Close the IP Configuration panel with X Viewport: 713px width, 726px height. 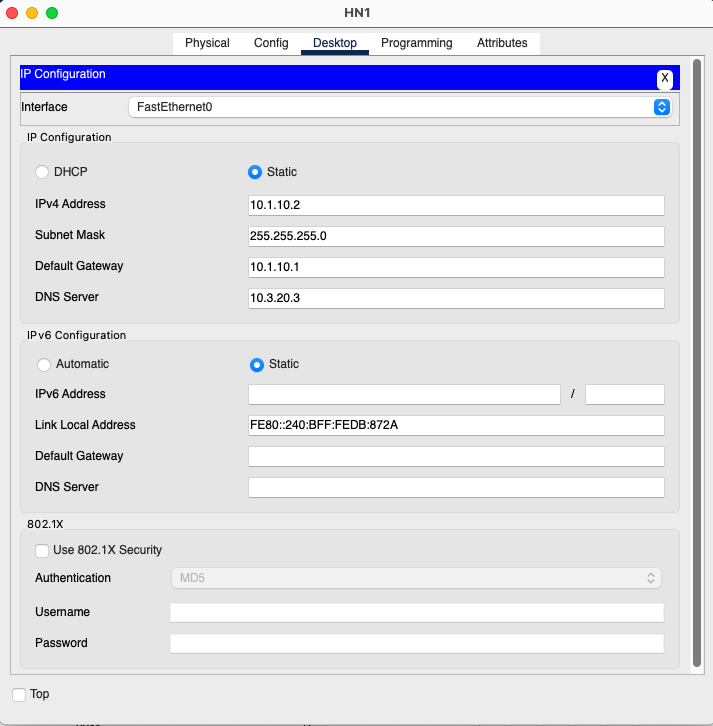click(664, 78)
